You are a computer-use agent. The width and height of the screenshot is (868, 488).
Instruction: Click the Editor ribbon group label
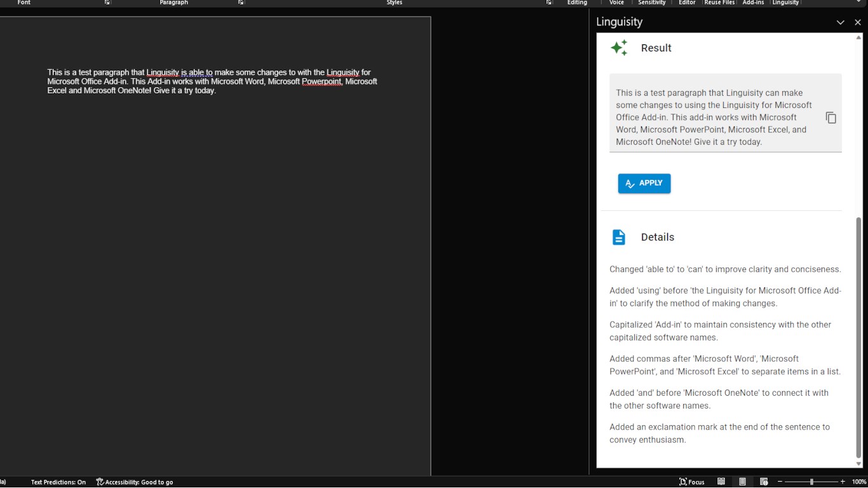687,3
